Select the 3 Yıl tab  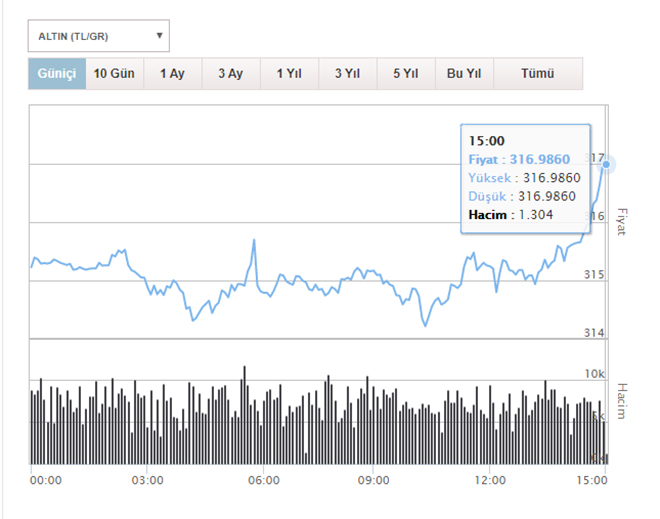coord(347,74)
